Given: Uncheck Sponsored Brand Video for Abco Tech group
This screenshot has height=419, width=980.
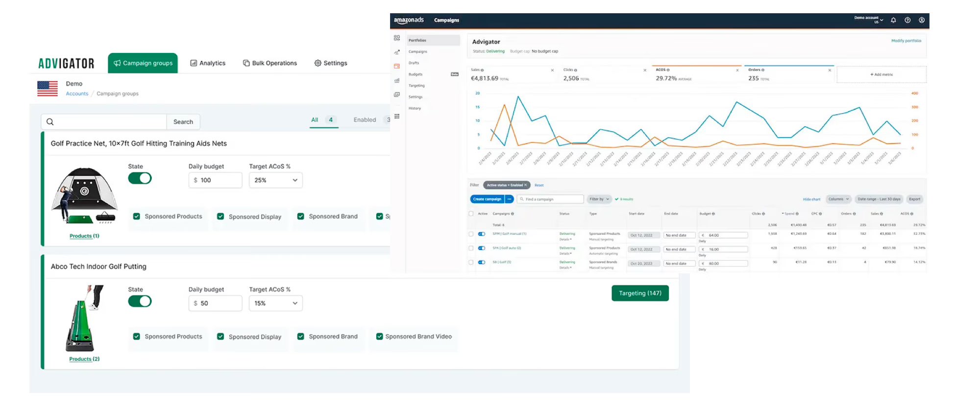Looking at the screenshot, I should click(379, 337).
